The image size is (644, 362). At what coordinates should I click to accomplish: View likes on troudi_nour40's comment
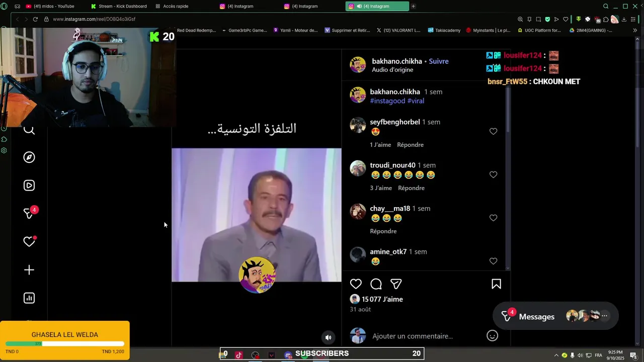[381, 188]
